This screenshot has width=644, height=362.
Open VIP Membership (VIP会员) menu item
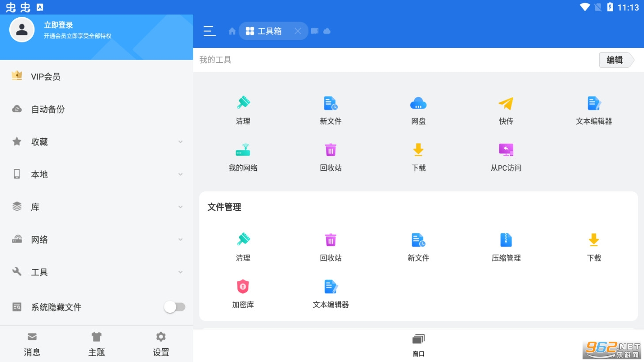point(46,77)
